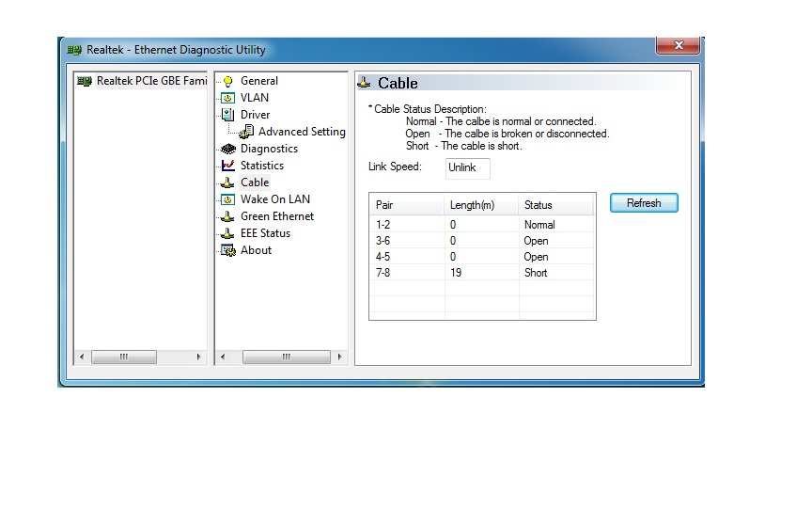Click the Open status for pair 4-5
The height and width of the screenshot is (508, 812).
point(536,257)
